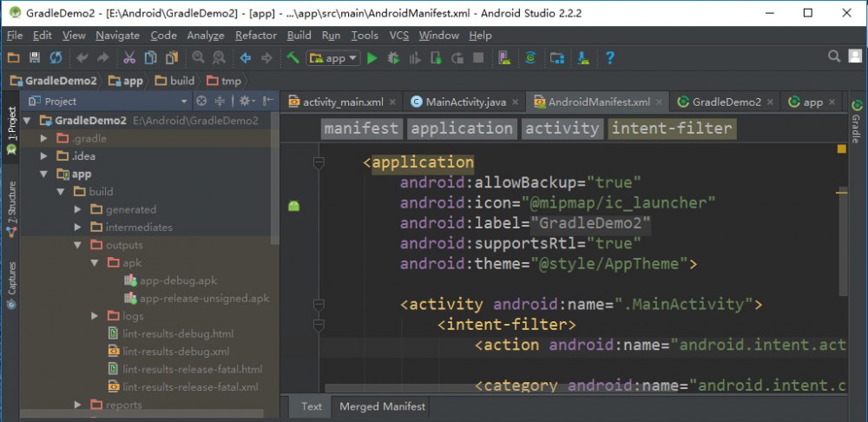The height and width of the screenshot is (422, 868).
Task: Run app with the green play icon
Action: pyautogui.click(x=372, y=57)
